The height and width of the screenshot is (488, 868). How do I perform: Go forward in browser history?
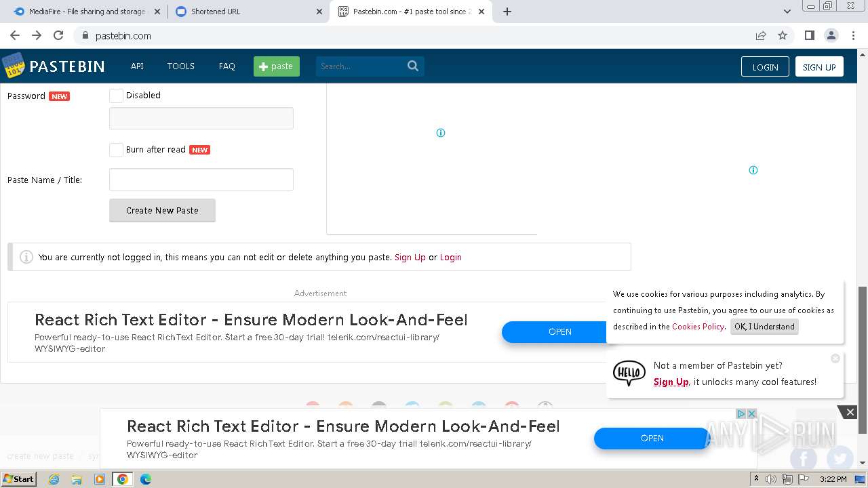coord(37,35)
